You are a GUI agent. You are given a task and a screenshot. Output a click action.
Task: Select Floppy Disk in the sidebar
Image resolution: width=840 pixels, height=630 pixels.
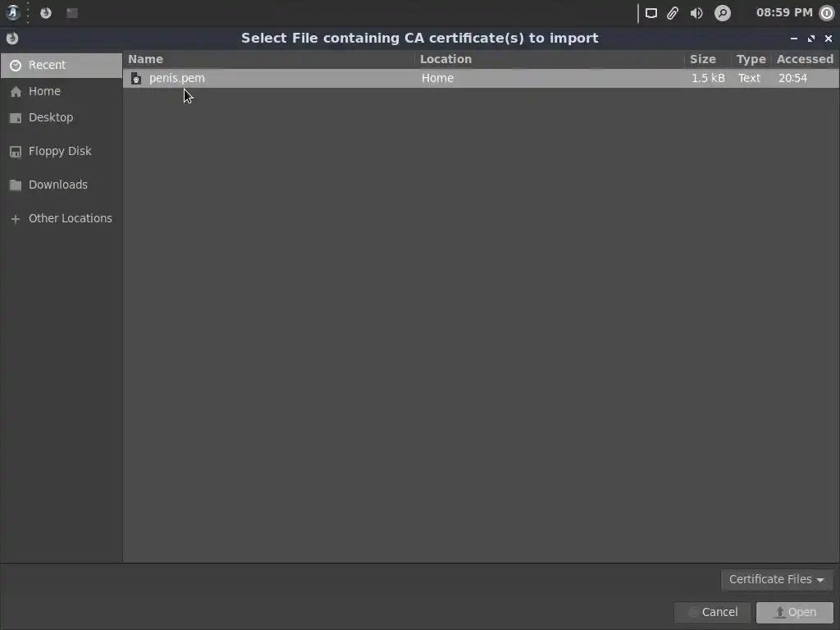coord(61,152)
